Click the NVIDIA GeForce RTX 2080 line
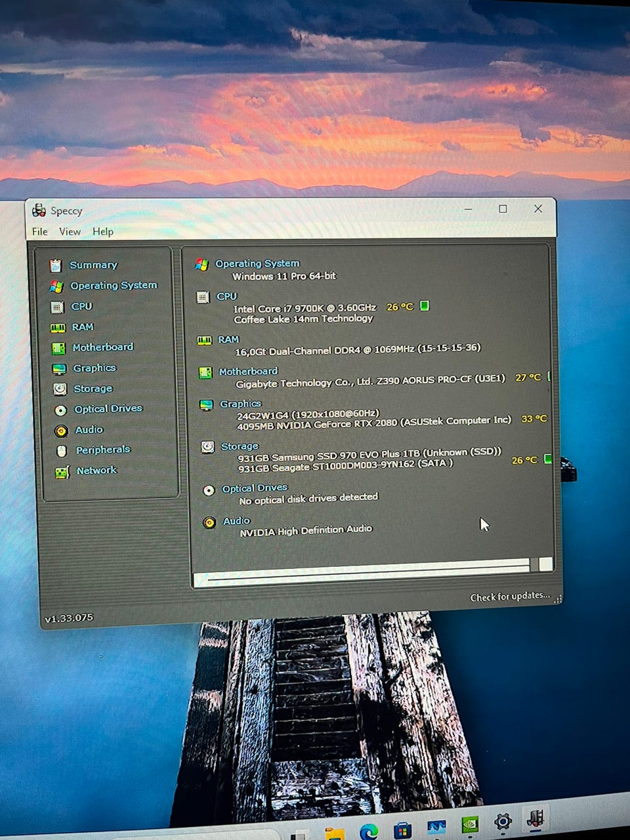 [x=374, y=423]
